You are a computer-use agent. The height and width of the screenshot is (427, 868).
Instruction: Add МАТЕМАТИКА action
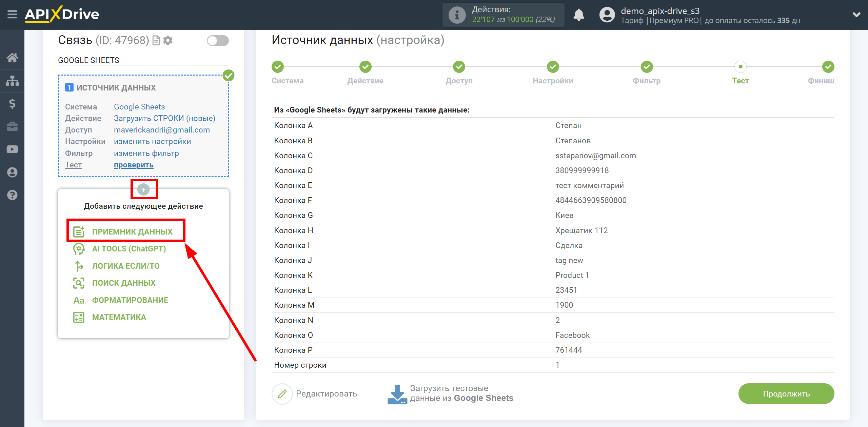(119, 317)
